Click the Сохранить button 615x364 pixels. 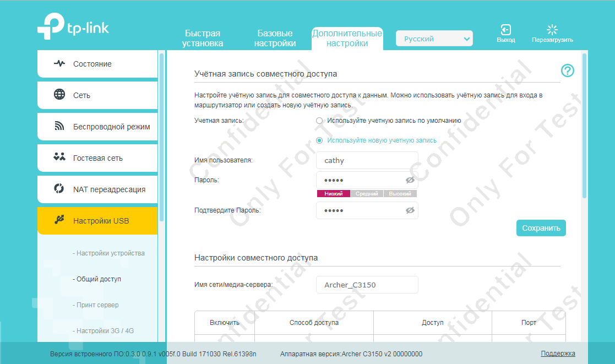[x=541, y=228]
